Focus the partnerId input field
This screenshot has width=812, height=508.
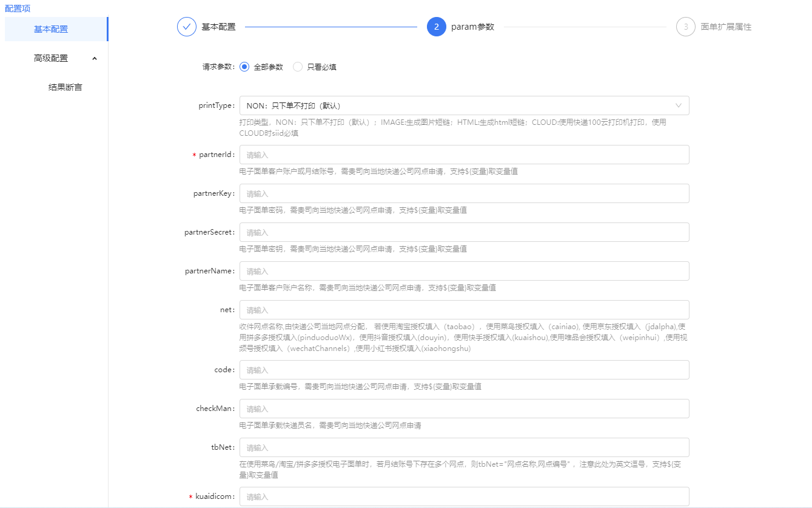(464, 155)
